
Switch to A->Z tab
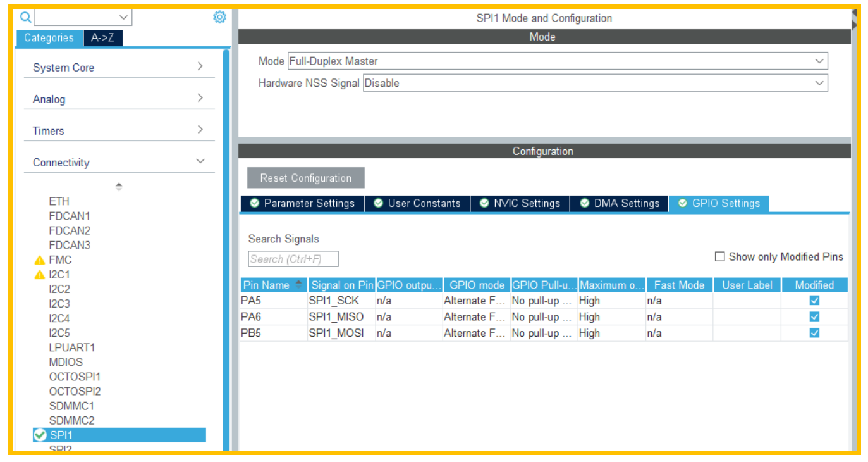pyautogui.click(x=102, y=38)
